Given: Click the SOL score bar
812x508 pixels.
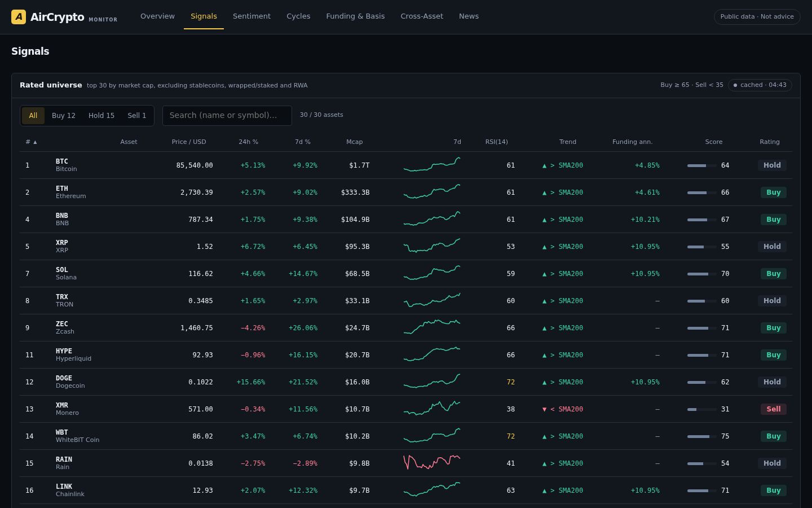Looking at the screenshot, I should 702,274.
